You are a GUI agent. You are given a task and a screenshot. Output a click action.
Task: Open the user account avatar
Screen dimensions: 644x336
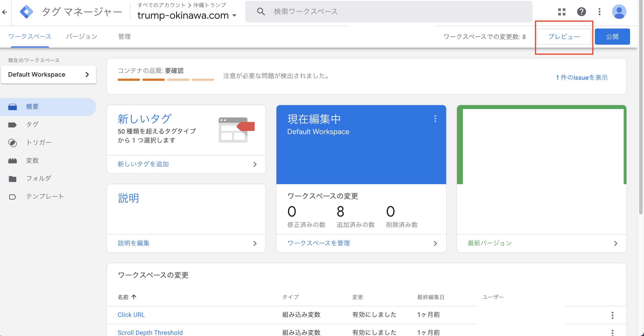[619, 11]
